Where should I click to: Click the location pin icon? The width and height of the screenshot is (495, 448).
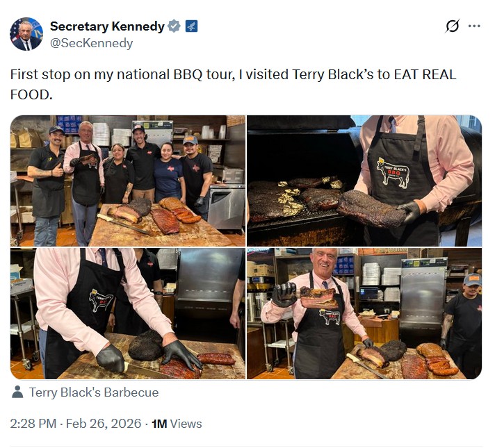[17, 392]
